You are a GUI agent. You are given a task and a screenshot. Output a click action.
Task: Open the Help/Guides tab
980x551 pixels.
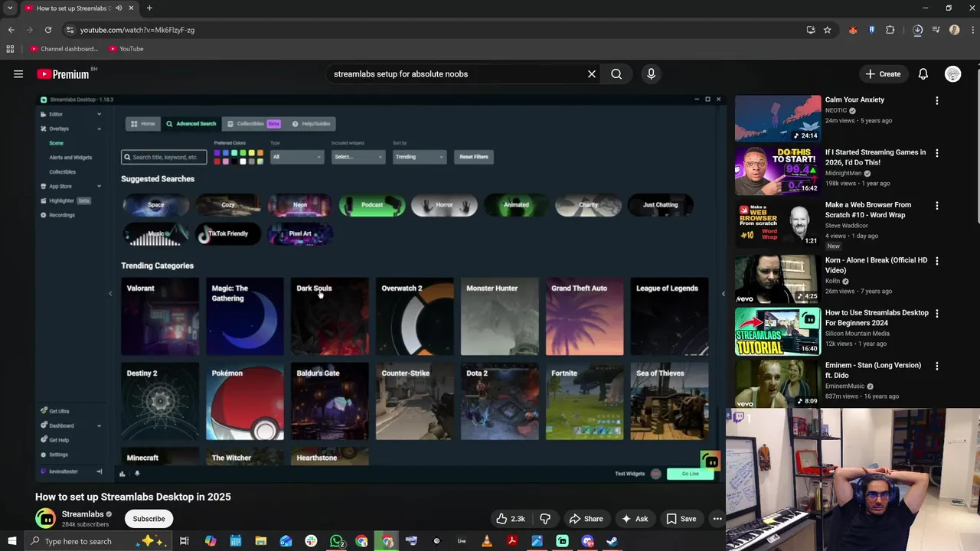311,124
